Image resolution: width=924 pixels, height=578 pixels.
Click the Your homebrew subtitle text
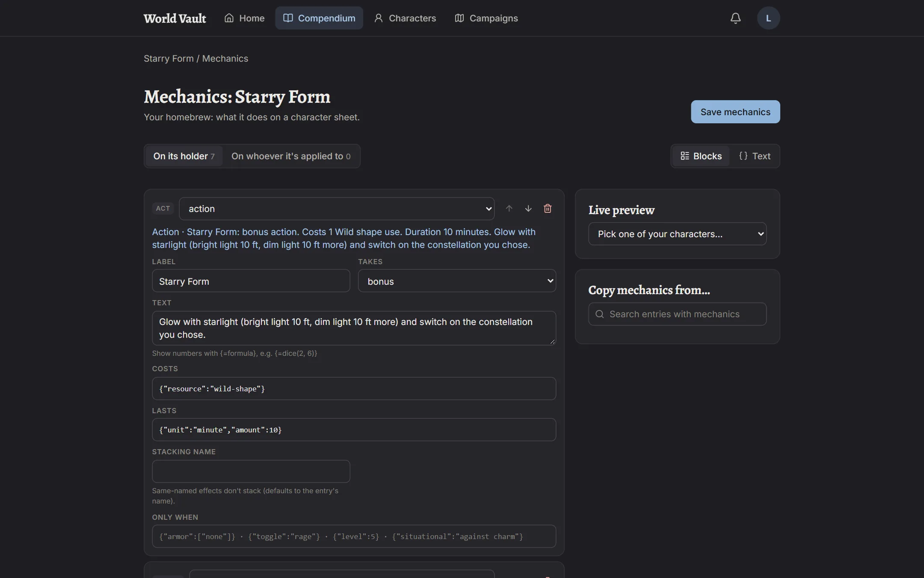coord(252,117)
